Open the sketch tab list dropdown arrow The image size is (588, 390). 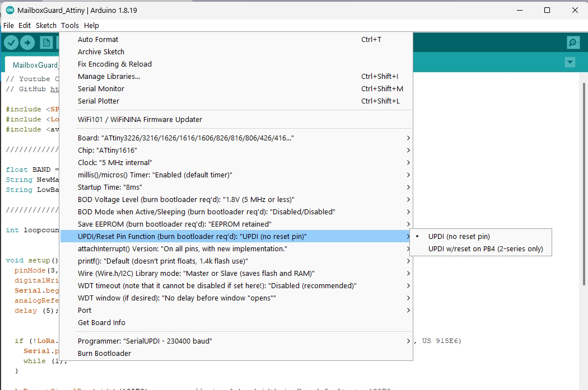coord(570,62)
